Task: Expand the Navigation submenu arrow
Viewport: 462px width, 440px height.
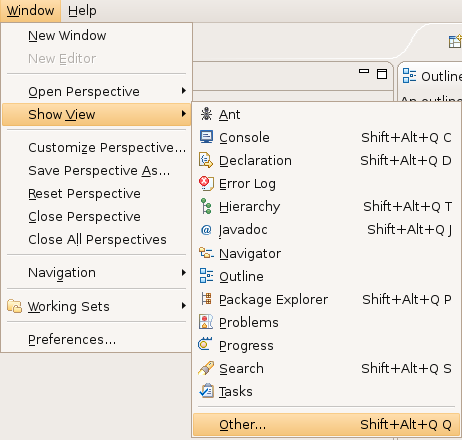Action: pyautogui.click(x=183, y=273)
